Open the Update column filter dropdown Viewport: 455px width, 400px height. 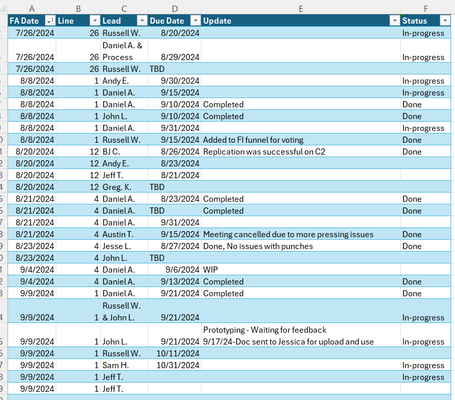coord(395,21)
